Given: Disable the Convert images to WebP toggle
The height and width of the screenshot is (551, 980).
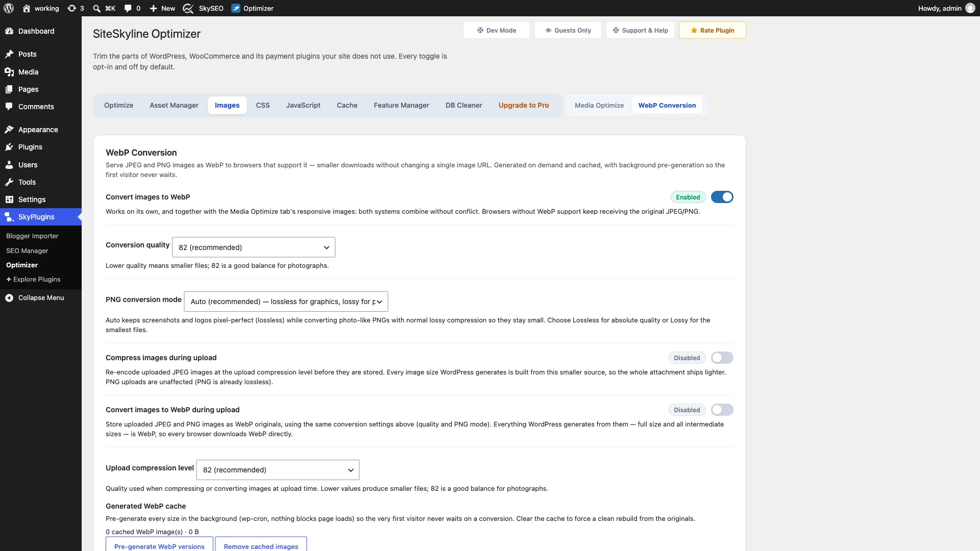Looking at the screenshot, I should (722, 197).
